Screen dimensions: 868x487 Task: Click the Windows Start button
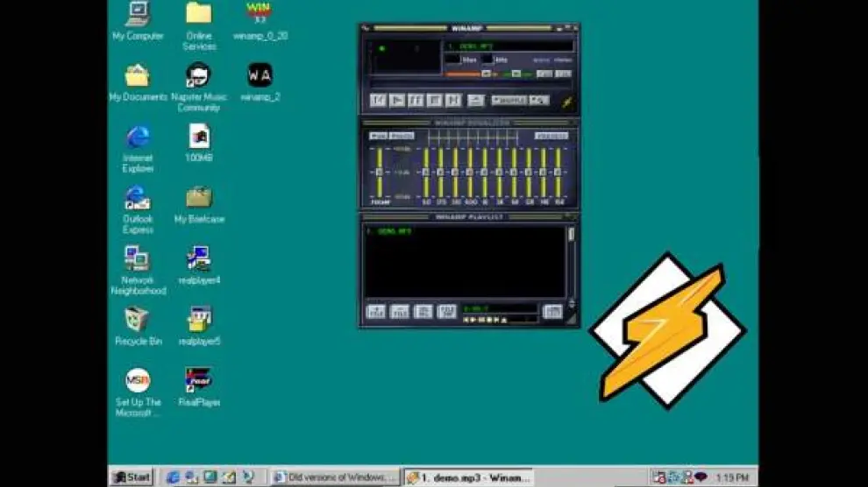131,477
